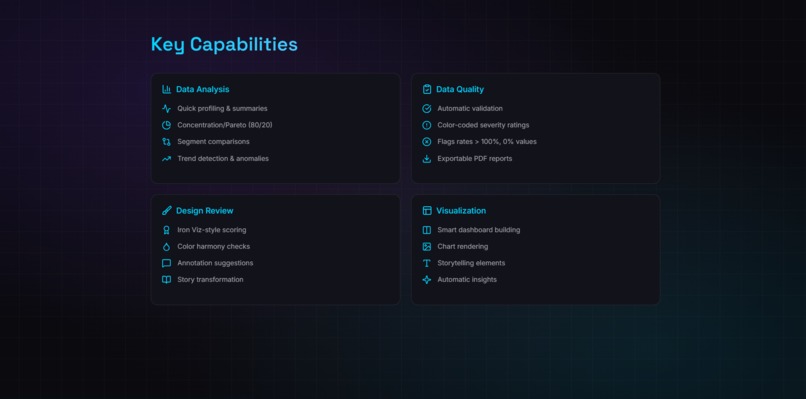The image size is (806, 399).
Task: Click the download icon beside Exportable PDF reports
Action: (427, 158)
